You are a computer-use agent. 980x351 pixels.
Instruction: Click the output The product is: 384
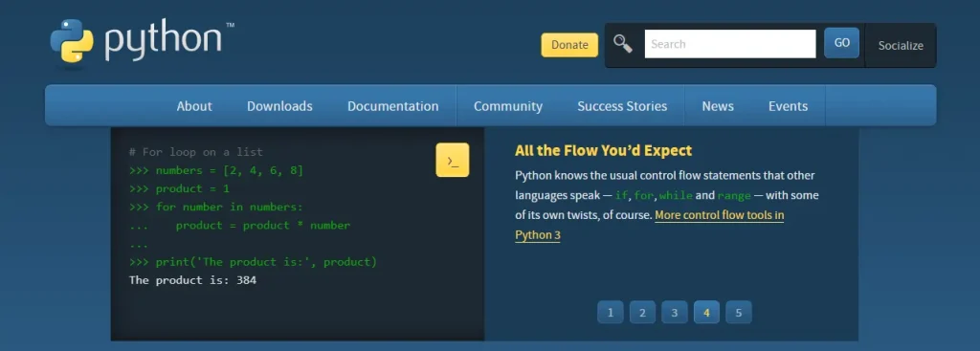(x=192, y=280)
